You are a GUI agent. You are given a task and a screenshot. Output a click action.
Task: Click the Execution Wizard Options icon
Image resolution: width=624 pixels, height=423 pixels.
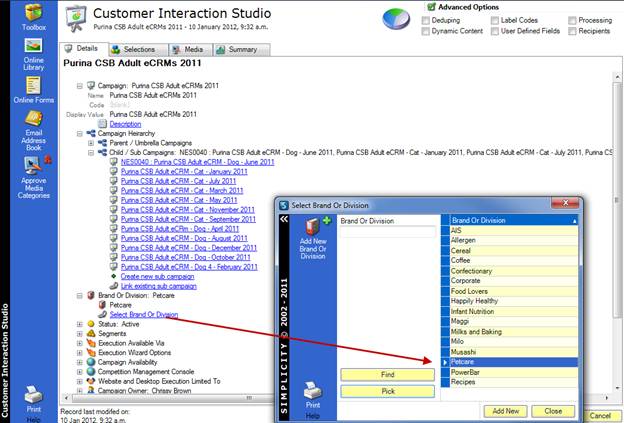pos(91,353)
